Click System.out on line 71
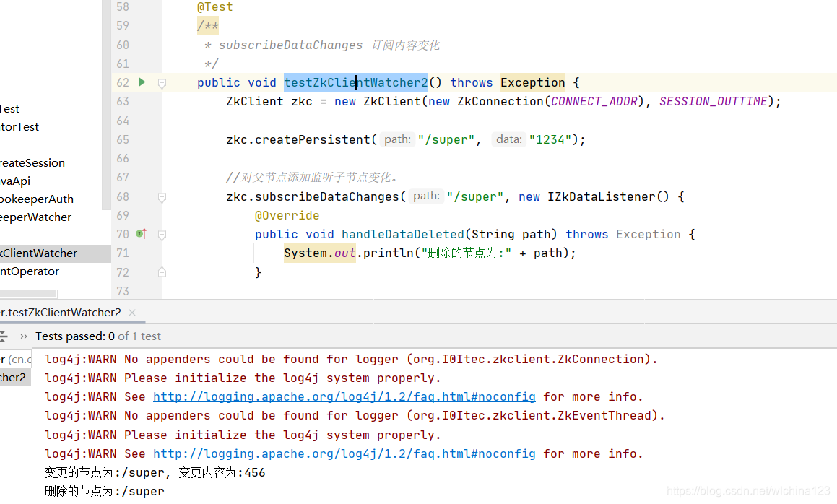This screenshot has width=837, height=504. [320, 253]
